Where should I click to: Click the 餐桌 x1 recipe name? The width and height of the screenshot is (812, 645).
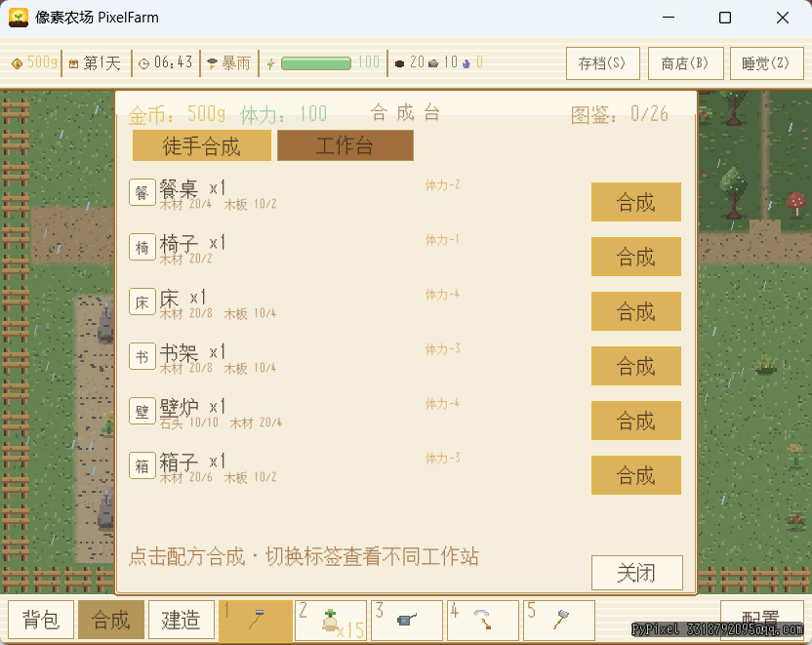pyautogui.click(x=192, y=188)
